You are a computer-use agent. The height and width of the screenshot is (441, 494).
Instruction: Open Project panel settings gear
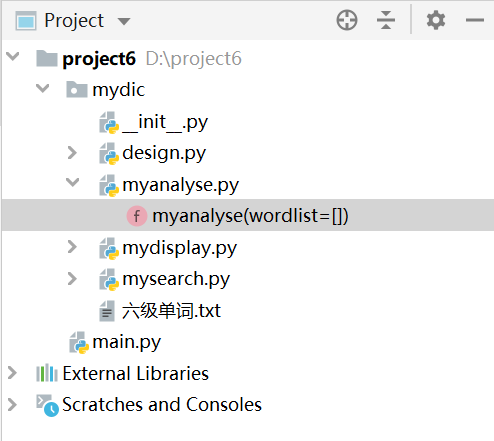(x=436, y=20)
